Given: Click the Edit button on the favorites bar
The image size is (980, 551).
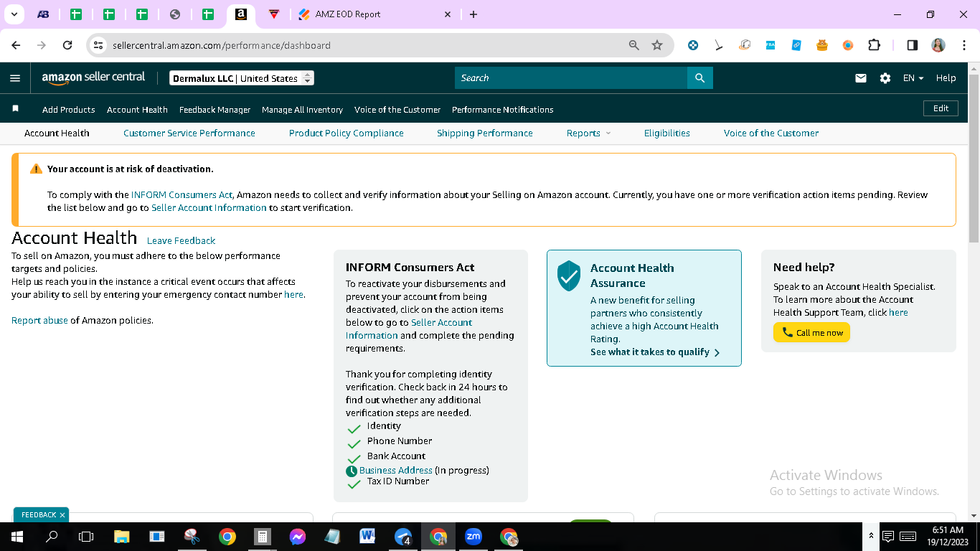Looking at the screenshot, I should tap(941, 108).
